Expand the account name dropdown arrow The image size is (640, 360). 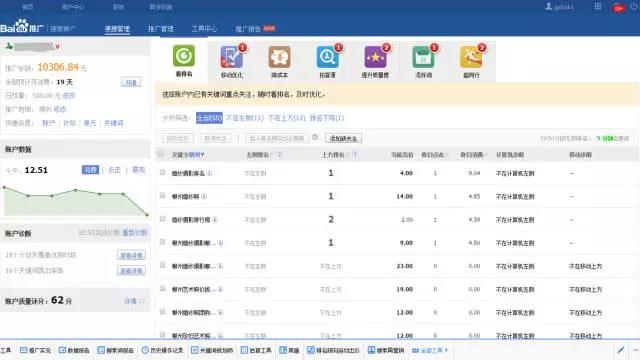[x=57, y=47]
